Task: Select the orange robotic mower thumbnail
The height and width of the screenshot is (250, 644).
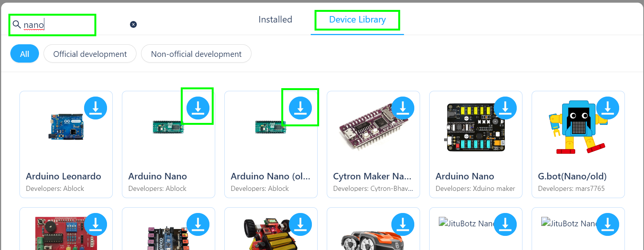Action: point(373,240)
